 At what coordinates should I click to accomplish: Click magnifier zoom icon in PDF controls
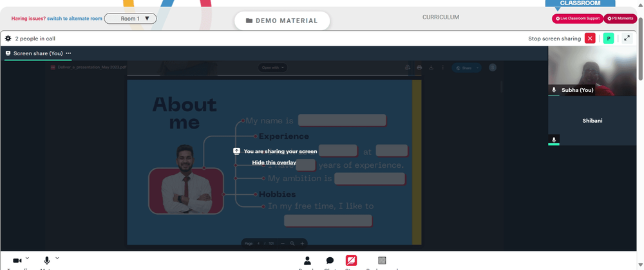(292, 244)
